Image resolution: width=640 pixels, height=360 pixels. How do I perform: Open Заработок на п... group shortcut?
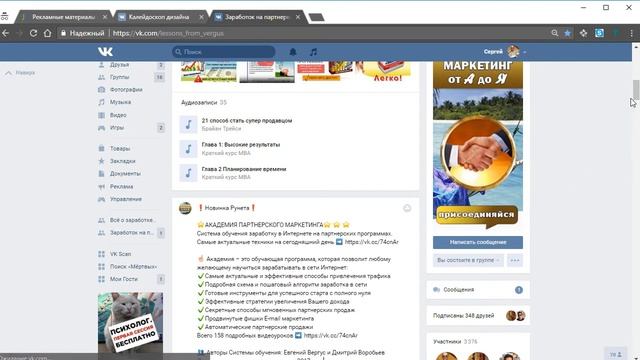(131, 233)
